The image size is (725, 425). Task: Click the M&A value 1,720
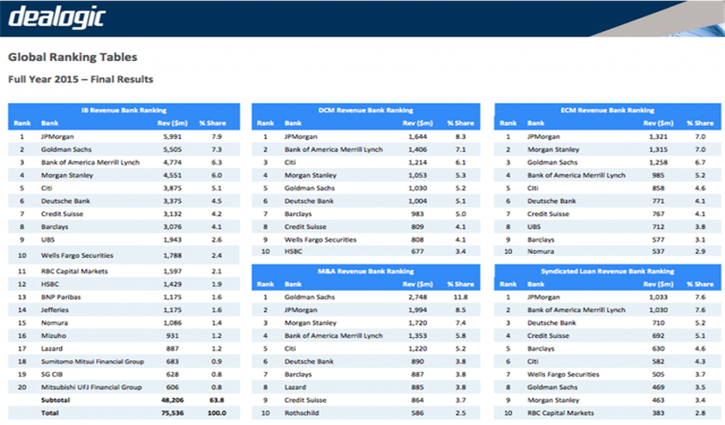pyautogui.click(x=418, y=323)
